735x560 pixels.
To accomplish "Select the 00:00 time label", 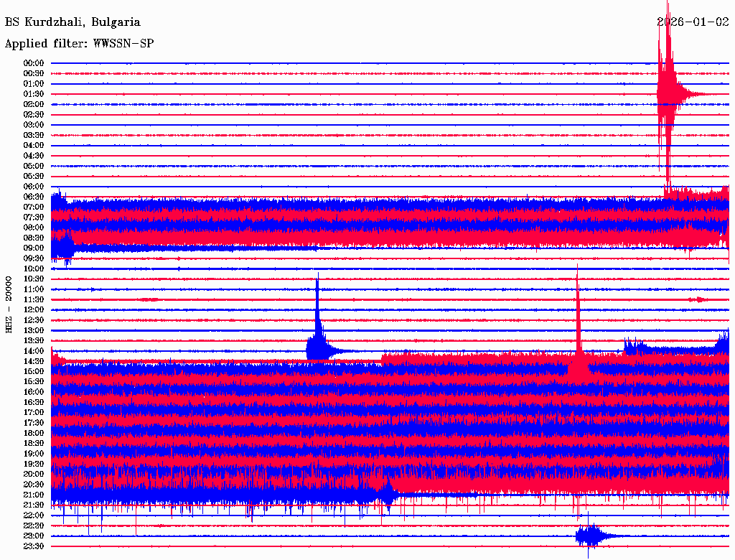I will [34, 63].
